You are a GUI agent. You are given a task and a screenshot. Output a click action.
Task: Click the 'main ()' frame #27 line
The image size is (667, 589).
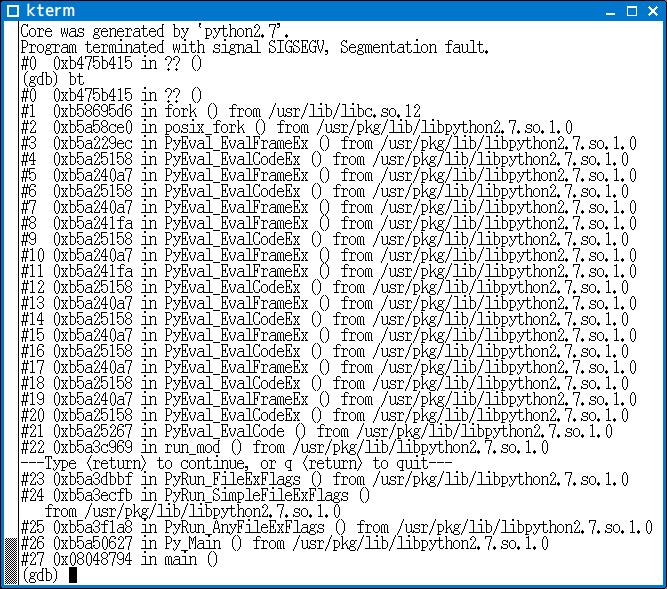click(118, 559)
